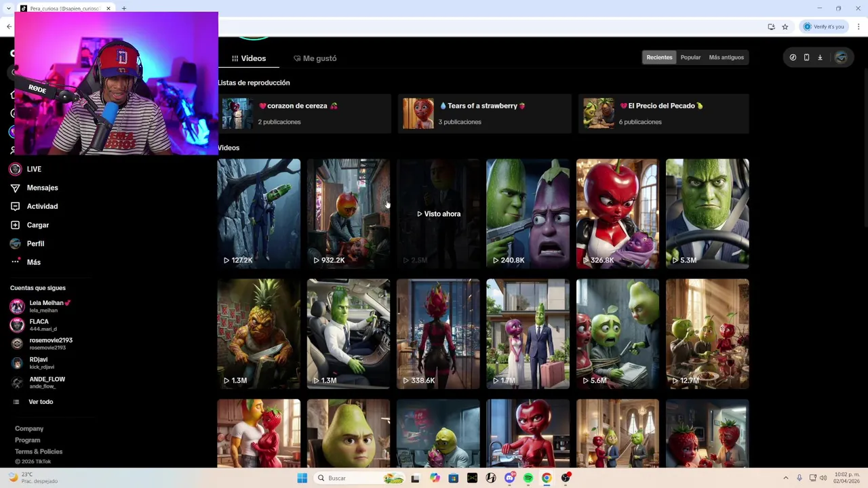Screen dimensions: 868x488
Task: Open Chrome three-dot menu
Action: coord(859,26)
